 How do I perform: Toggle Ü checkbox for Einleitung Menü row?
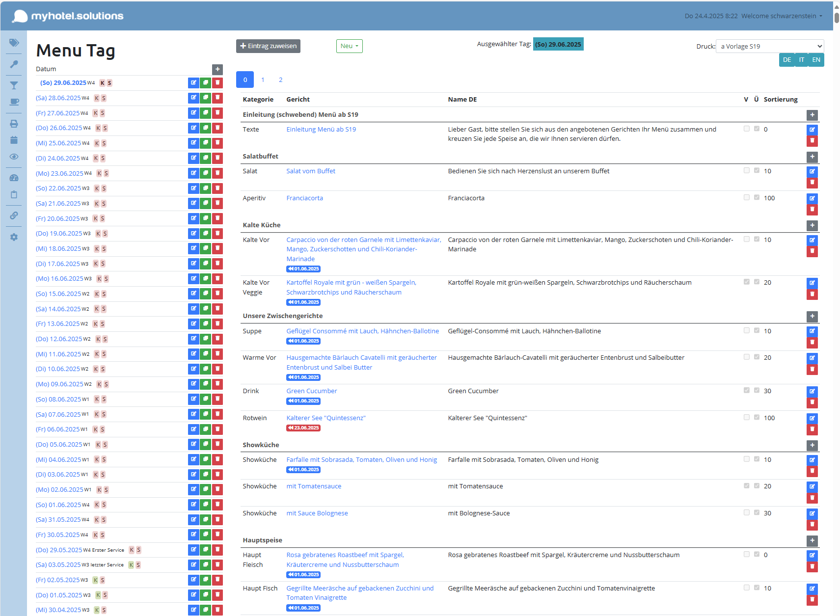tap(757, 129)
